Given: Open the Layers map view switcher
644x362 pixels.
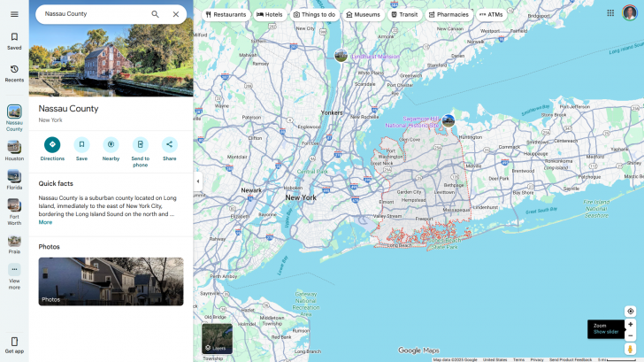Looking at the screenshot, I should (x=217, y=339).
